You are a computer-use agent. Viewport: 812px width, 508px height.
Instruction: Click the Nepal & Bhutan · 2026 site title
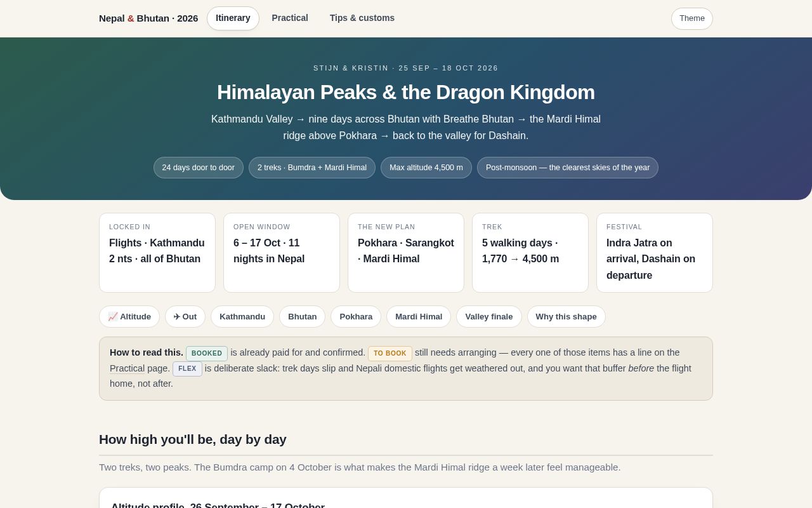(148, 18)
